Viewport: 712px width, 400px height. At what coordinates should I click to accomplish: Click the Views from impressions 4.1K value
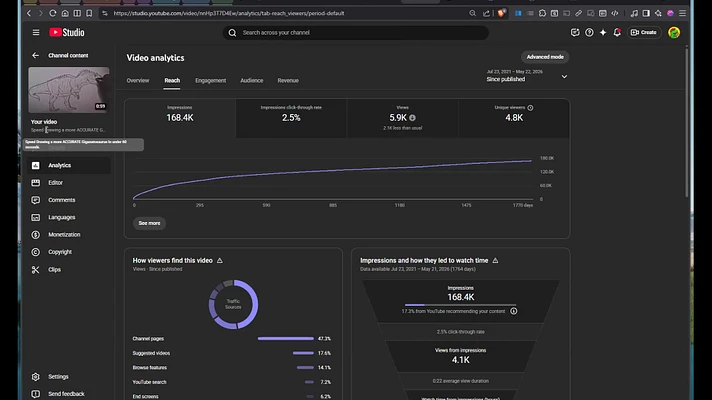tap(460, 360)
